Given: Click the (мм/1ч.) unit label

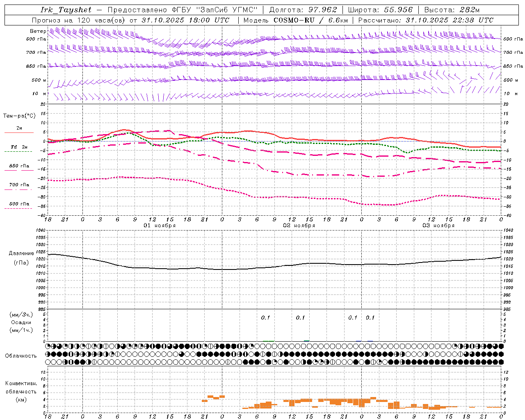Looking at the screenshot, I should [x=21, y=330].
